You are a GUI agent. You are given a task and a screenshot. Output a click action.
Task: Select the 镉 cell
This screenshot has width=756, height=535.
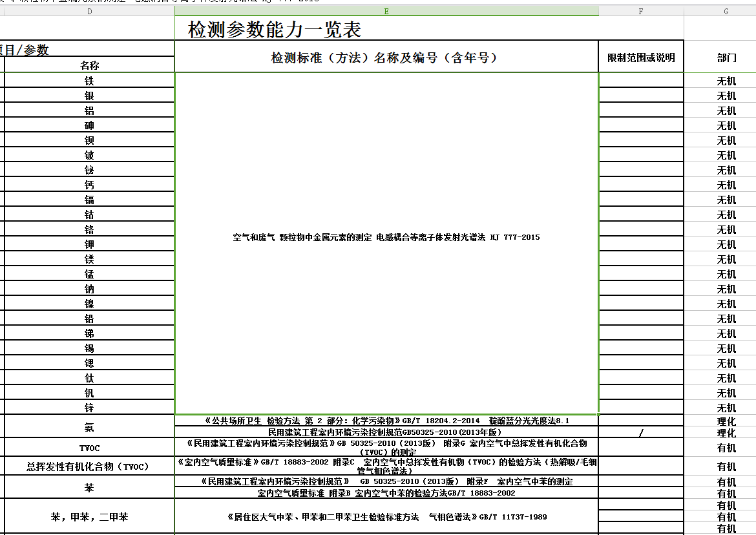coord(89,200)
